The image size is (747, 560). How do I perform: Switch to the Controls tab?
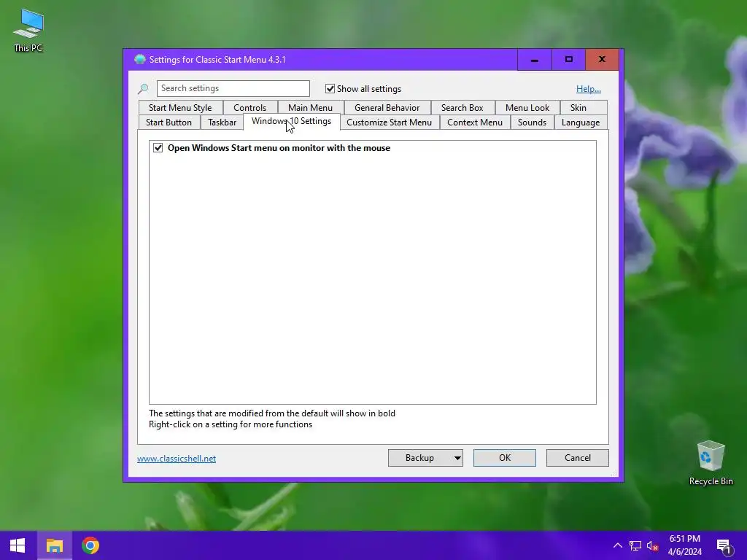click(x=249, y=108)
